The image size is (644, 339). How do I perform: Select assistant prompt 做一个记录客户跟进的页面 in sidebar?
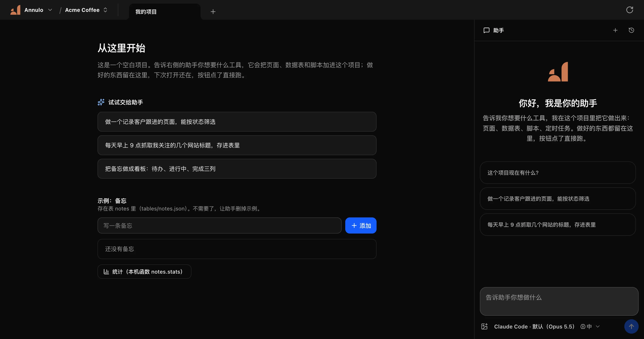[x=557, y=199]
